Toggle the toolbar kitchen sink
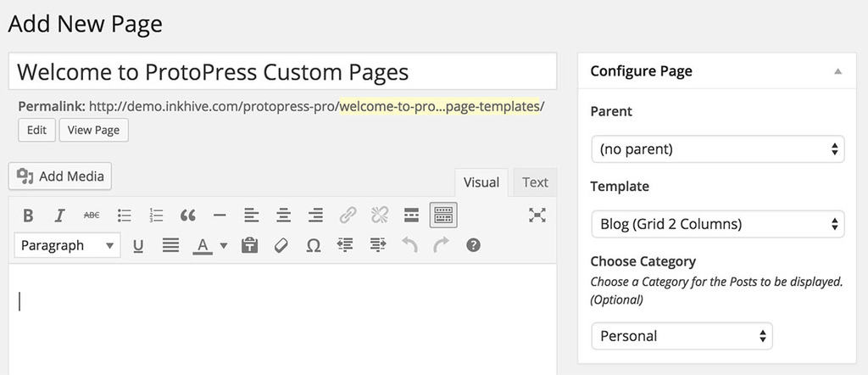 [443, 215]
